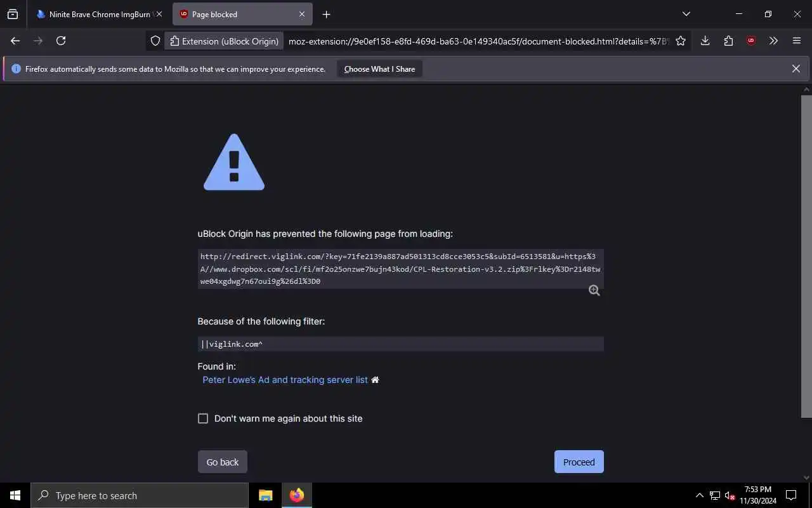This screenshot has height=508, width=812.
Task: Open the network status tray icon
Action: (x=715, y=495)
